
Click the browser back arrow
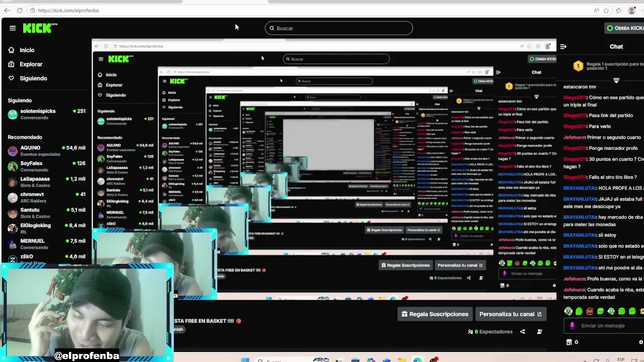[x=7, y=10]
